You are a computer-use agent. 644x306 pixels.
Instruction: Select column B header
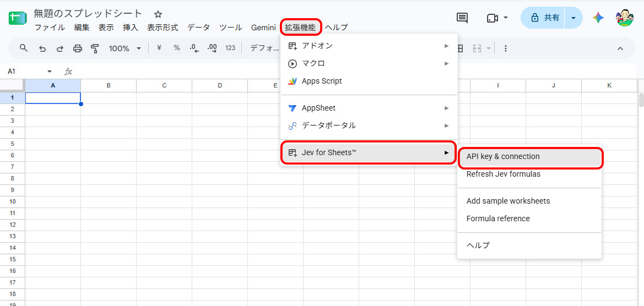click(109, 85)
